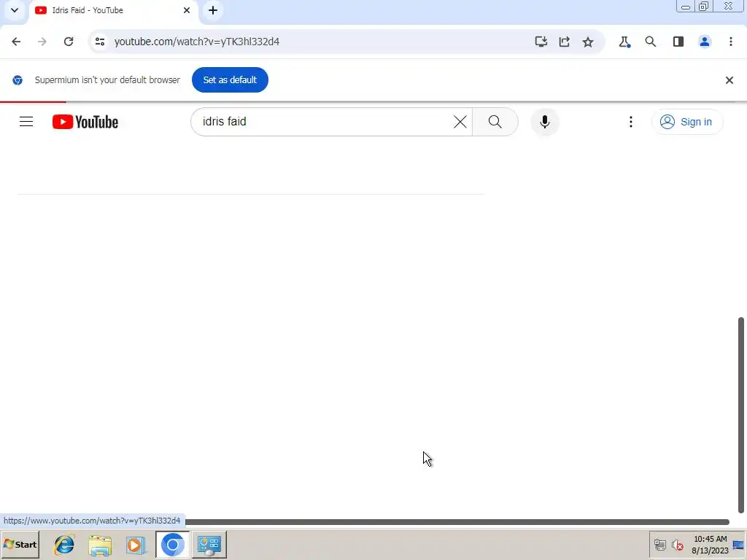Open the browser three-dot menu
The width and height of the screenshot is (747, 560).
(731, 42)
